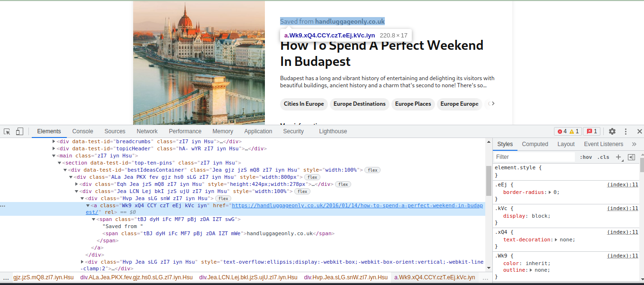Click the How To Spend A Perfect Weekend title
644x285 pixels.
[x=382, y=53]
